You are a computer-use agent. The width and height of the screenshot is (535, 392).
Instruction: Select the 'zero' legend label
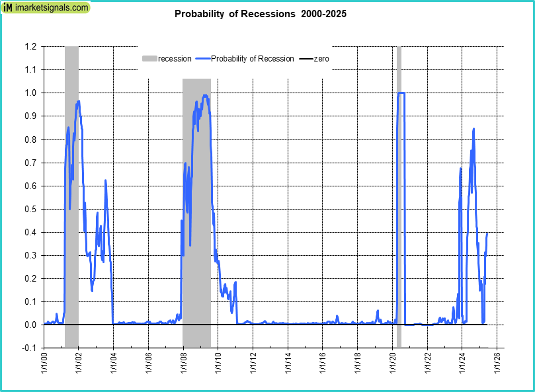click(x=321, y=59)
